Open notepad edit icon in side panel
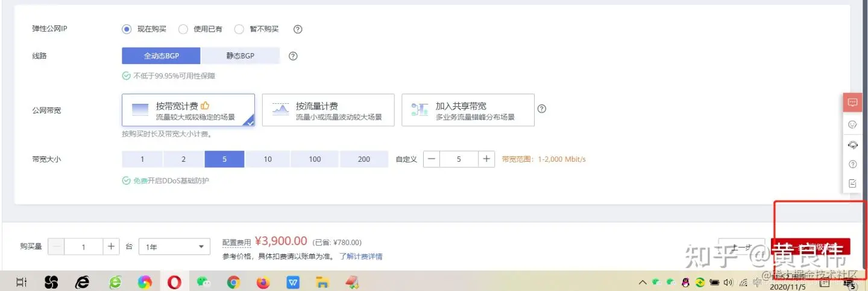 tap(852, 184)
